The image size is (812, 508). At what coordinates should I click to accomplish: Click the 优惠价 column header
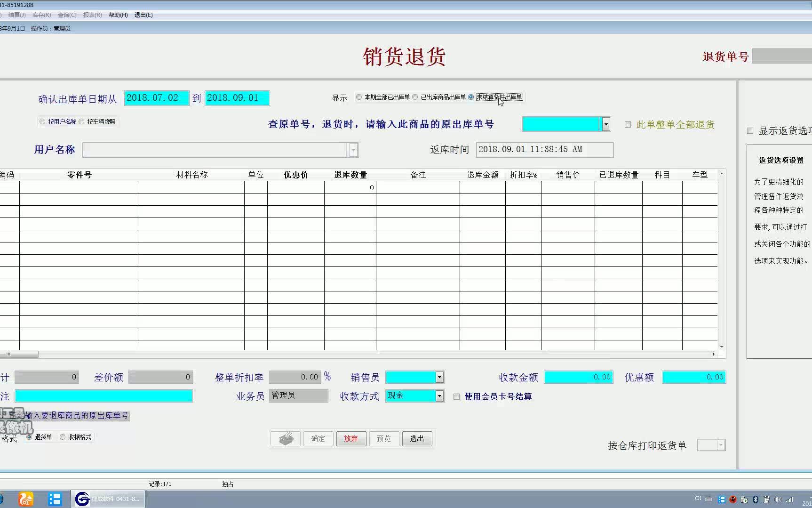296,175
